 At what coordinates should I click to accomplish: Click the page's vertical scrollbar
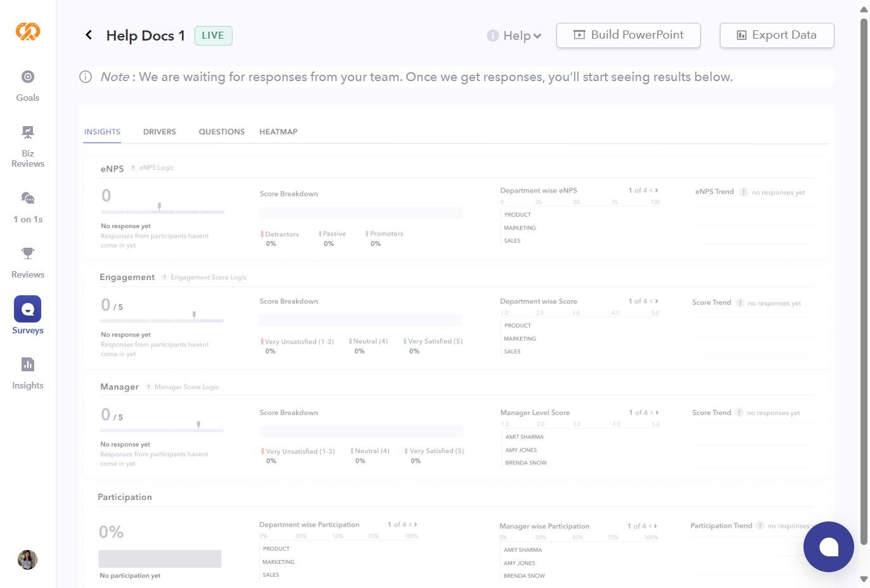pyautogui.click(x=864, y=253)
